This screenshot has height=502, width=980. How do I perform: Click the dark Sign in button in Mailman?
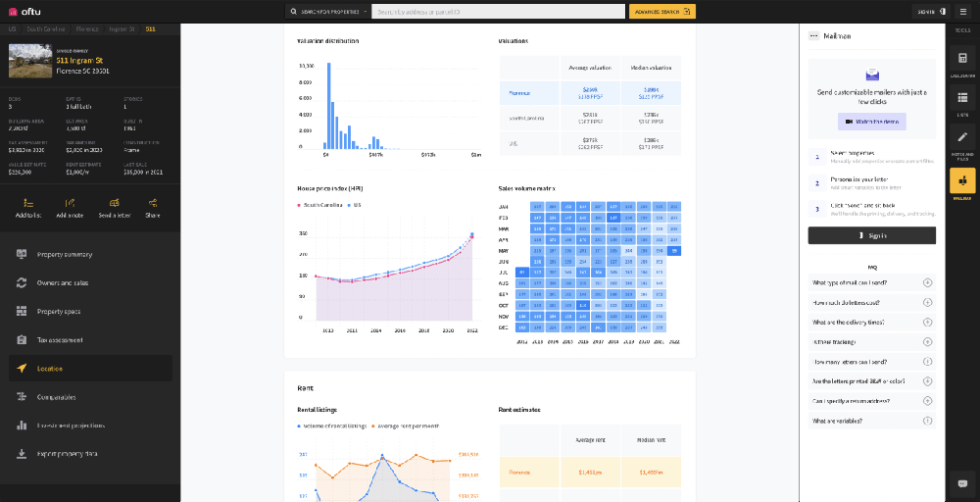coord(872,235)
